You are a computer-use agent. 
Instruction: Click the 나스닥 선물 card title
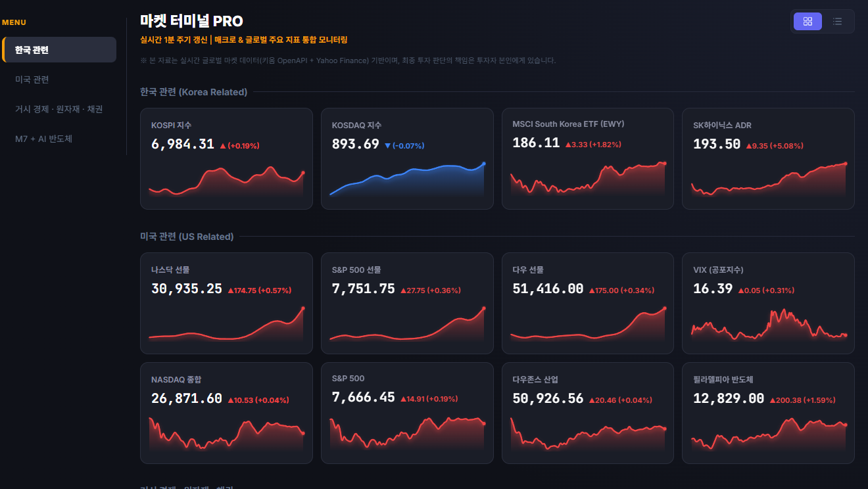click(170, 270)
